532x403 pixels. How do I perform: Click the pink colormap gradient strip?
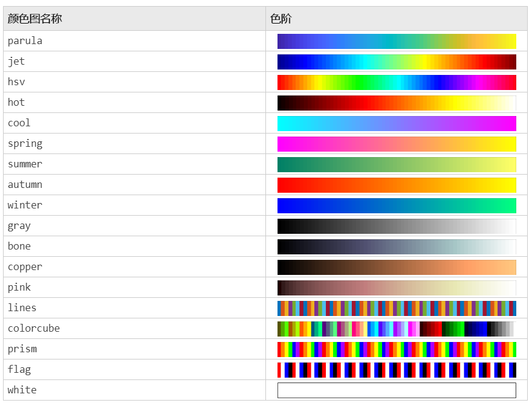pos(396,287)
